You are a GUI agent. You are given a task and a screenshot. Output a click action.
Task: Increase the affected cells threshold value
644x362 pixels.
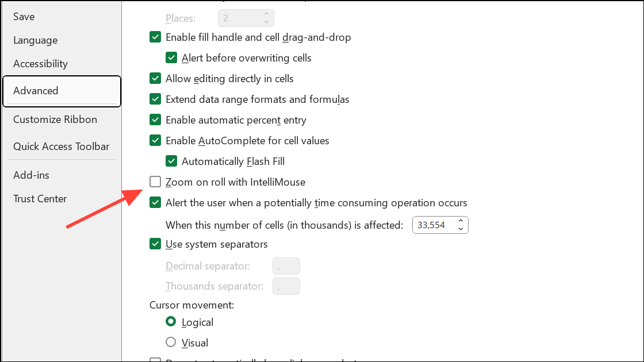tap(461, 221)
